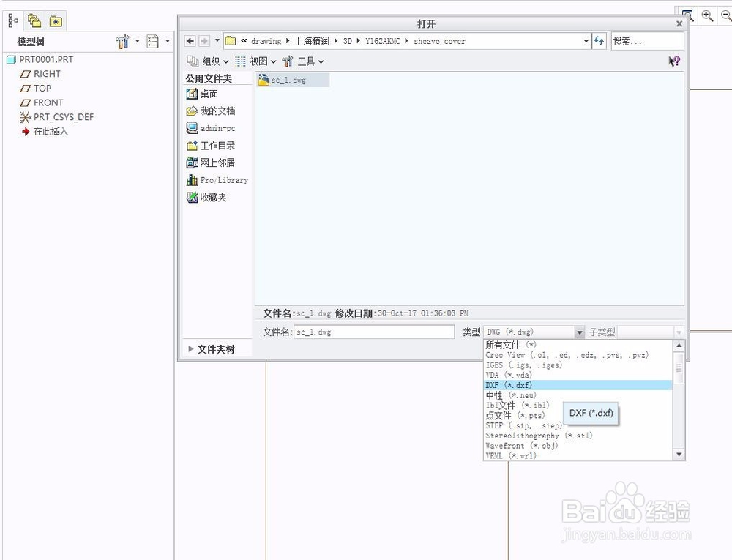Go forward in the Open dialog
Viewport: 732px width, 560px height.
(x=204, y=41)
